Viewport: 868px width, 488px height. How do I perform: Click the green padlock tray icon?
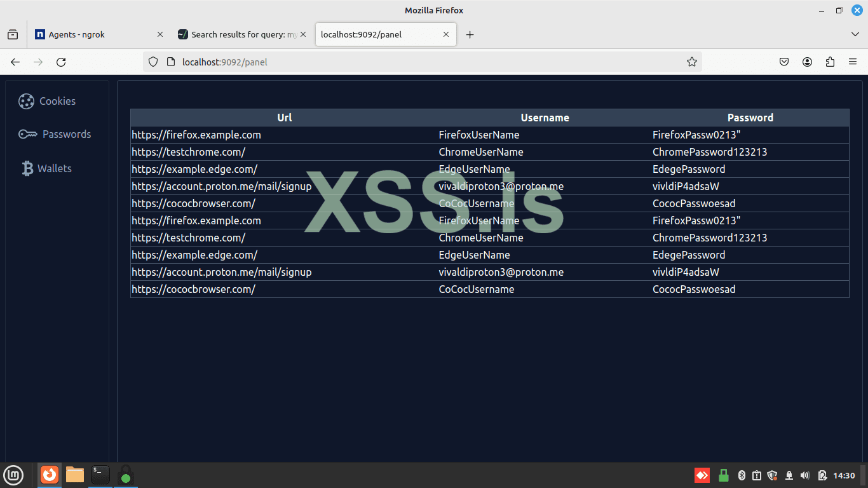[723, 475]
